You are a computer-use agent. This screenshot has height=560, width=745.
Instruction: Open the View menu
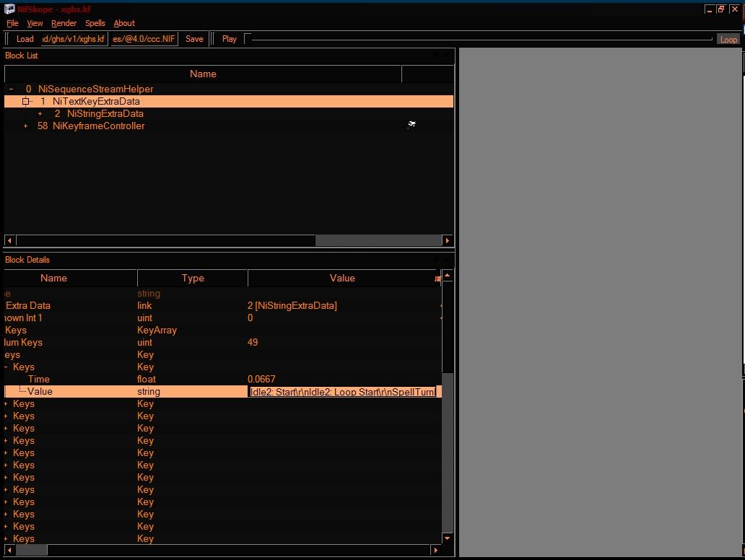(35, 23)
